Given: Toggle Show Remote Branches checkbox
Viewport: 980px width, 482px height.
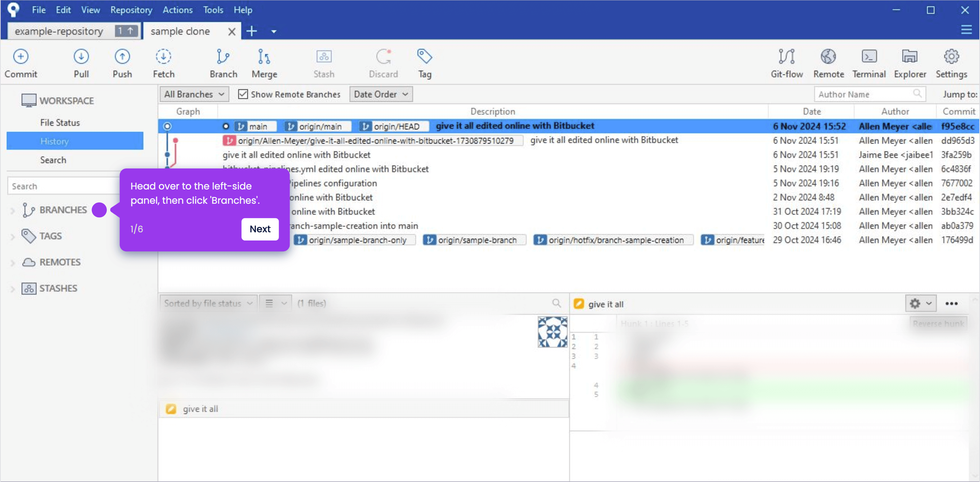Looking at the screenshot, I should tap(243, 94).
